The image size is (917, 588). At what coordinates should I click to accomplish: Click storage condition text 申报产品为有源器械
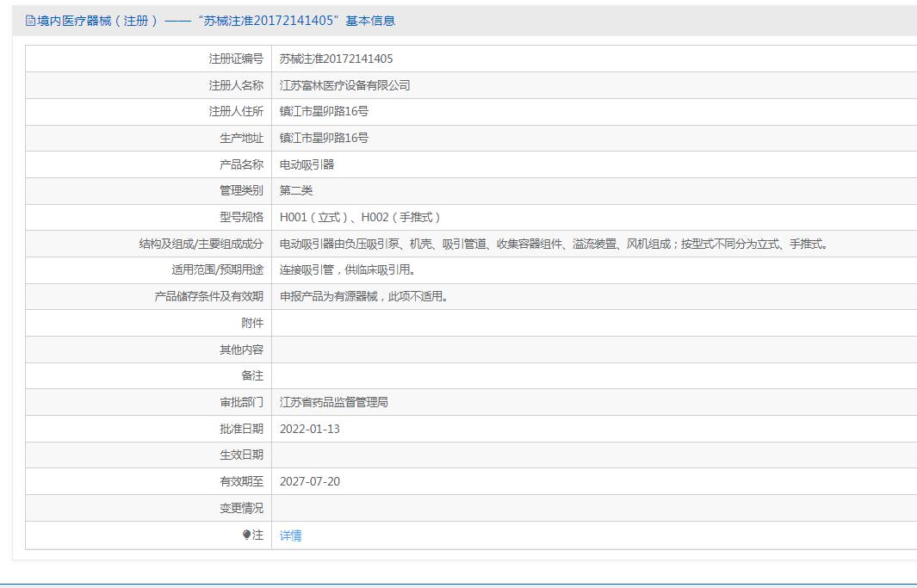pyautogui.click(x=363, y=296)
